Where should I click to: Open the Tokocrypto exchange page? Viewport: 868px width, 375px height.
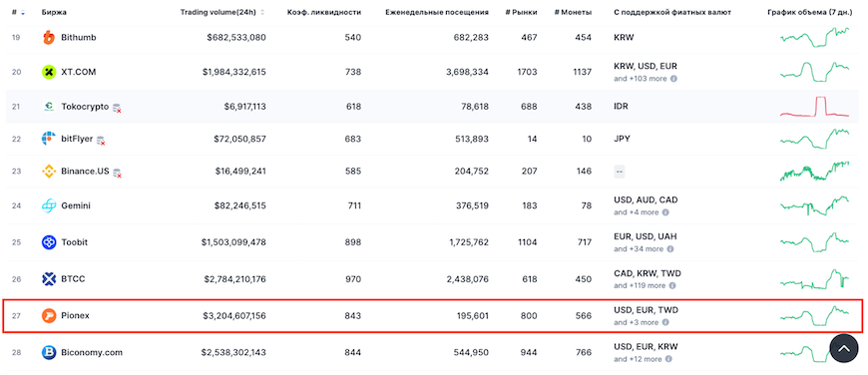(x=85, y=106)
